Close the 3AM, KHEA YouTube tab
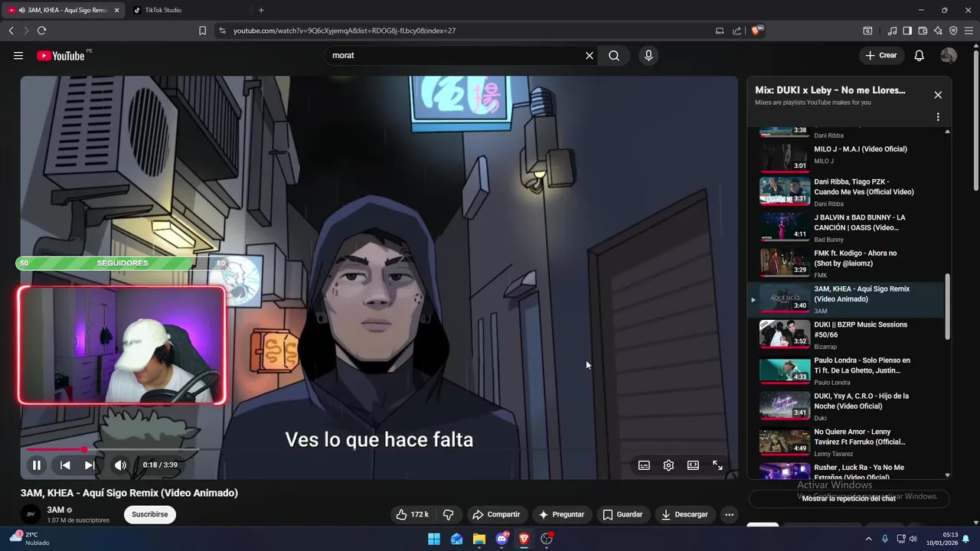980x551 pixels. 117,10
